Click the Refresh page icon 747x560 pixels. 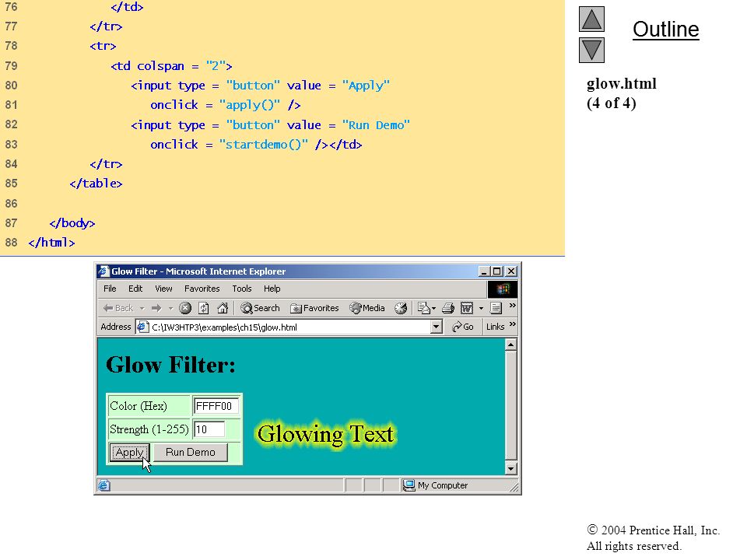pos(203,308)
